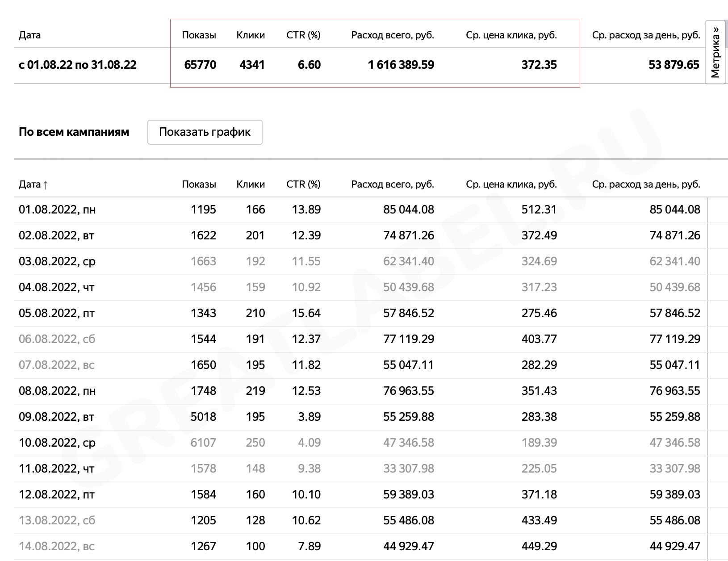The width and height of the screenshot is (728, 561).
Task: Click the 06.08.2022, сб date
Action: (x=57, y=339)
